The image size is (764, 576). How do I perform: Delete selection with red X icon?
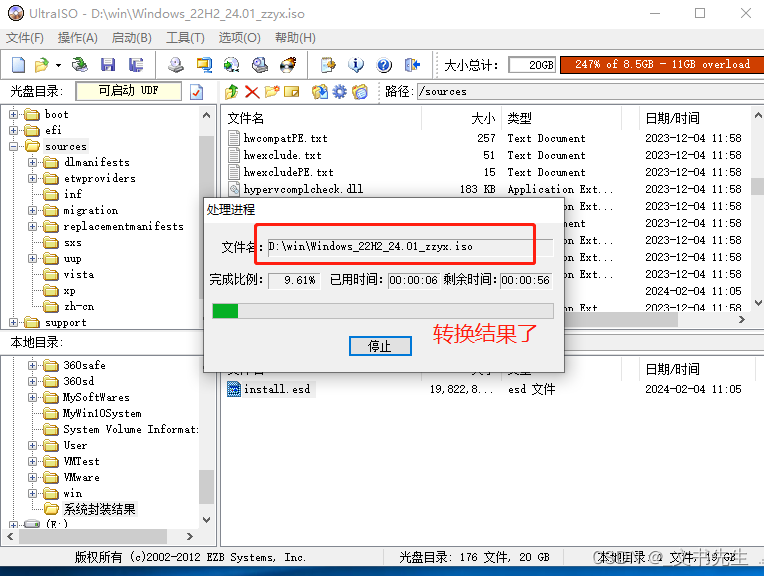[x=252, y=92]
